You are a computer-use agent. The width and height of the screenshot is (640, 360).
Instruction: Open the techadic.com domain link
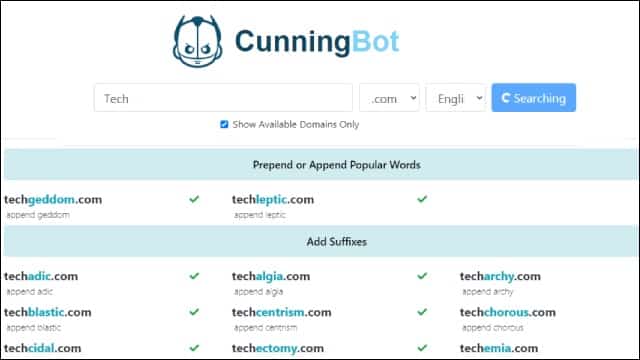pos(41,276)
